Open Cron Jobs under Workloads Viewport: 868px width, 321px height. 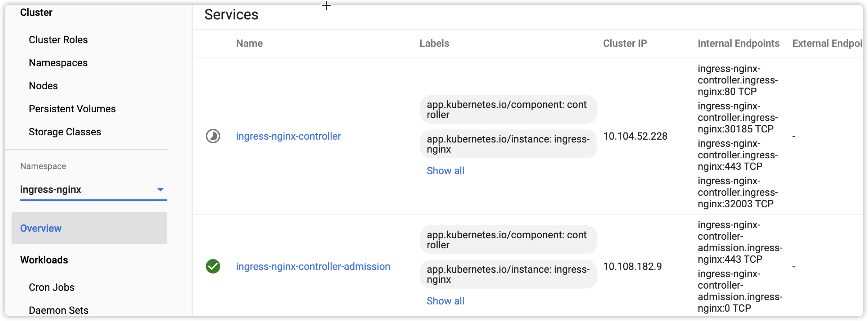[x=51, y=288]
